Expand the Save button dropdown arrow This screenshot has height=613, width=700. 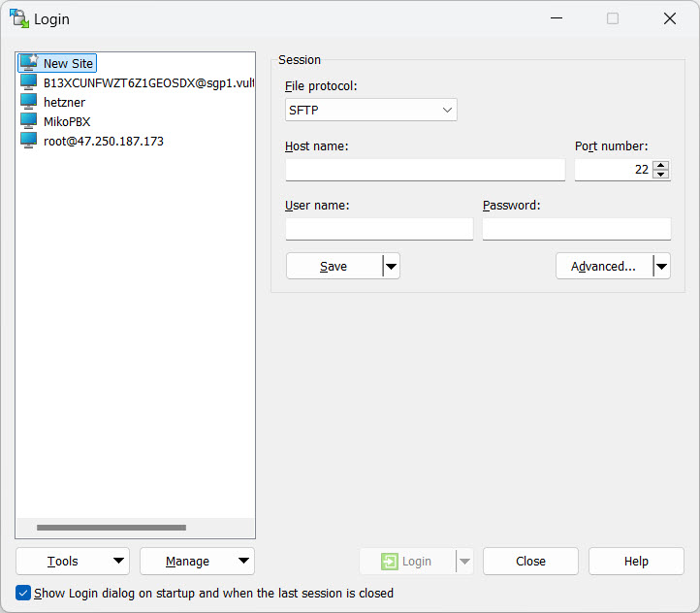click(391, 267)
